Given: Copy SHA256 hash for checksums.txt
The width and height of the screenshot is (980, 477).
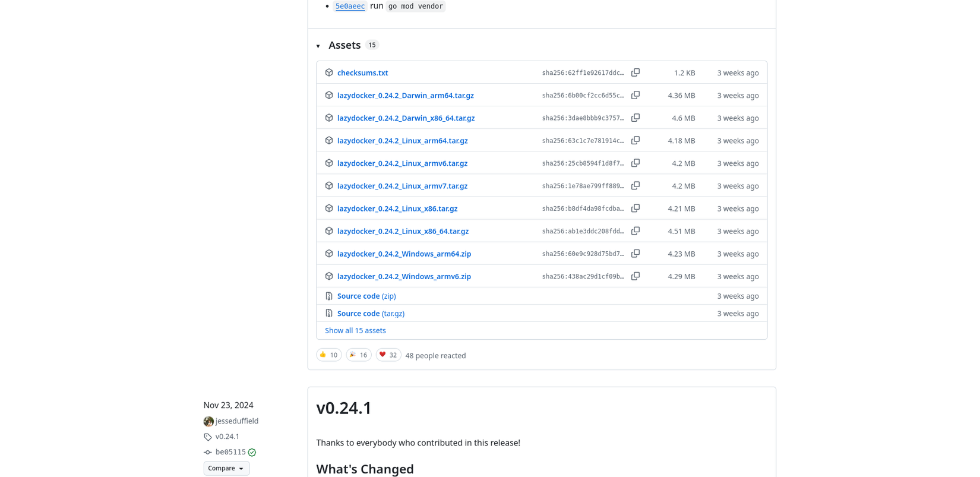Looking at the screenshot, I should coord(635,72).
